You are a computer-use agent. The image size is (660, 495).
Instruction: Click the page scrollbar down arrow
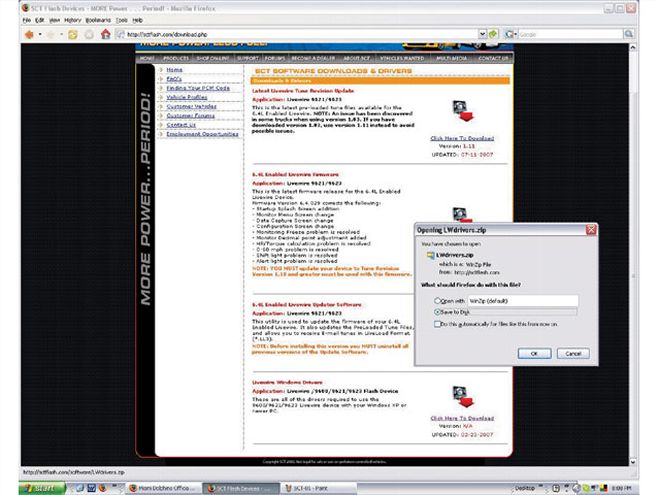[x=632, y=462]
